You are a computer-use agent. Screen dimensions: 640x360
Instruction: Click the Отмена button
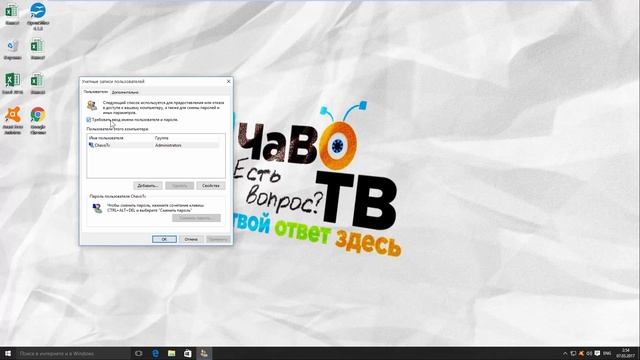191,239
